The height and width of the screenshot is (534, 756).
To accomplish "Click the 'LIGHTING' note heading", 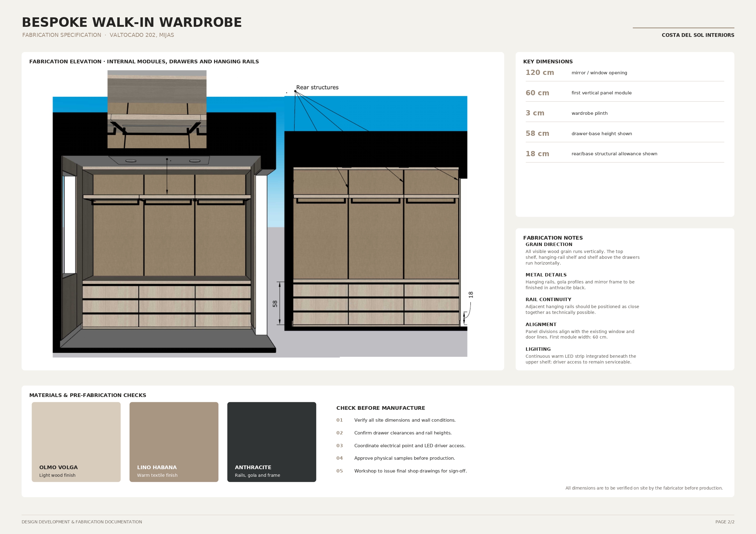I will coord(538,349).
